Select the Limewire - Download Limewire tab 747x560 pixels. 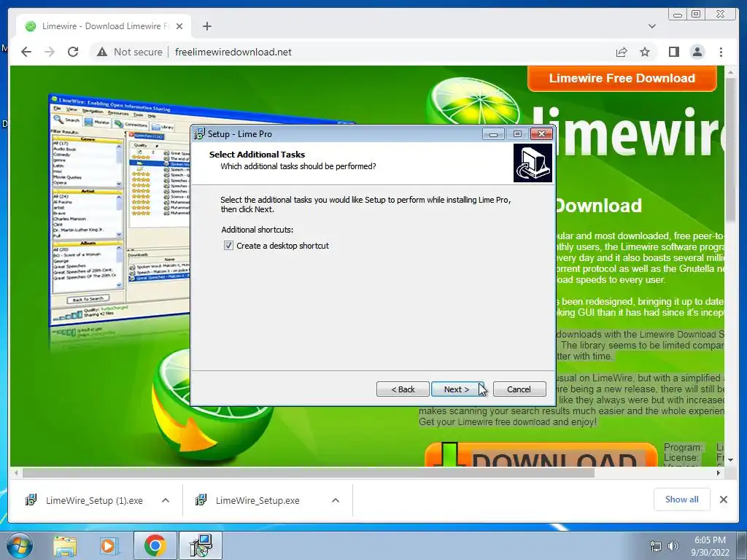pos(104,26)
